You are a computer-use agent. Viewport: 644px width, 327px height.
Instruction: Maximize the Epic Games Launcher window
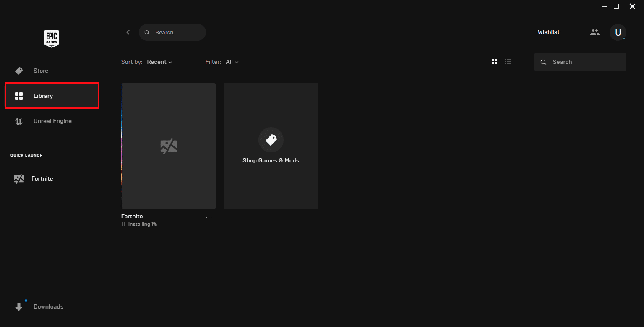pos(616,6)
